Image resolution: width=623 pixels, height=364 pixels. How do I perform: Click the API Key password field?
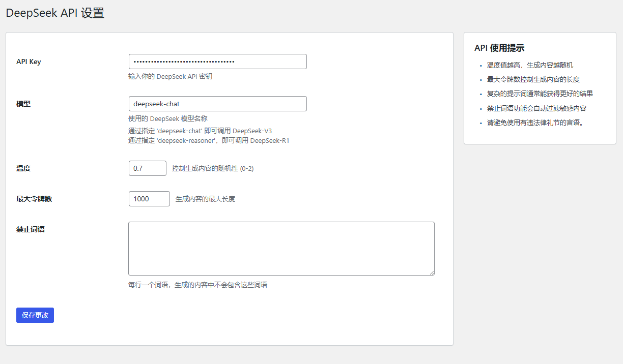[x=217, y=62]
